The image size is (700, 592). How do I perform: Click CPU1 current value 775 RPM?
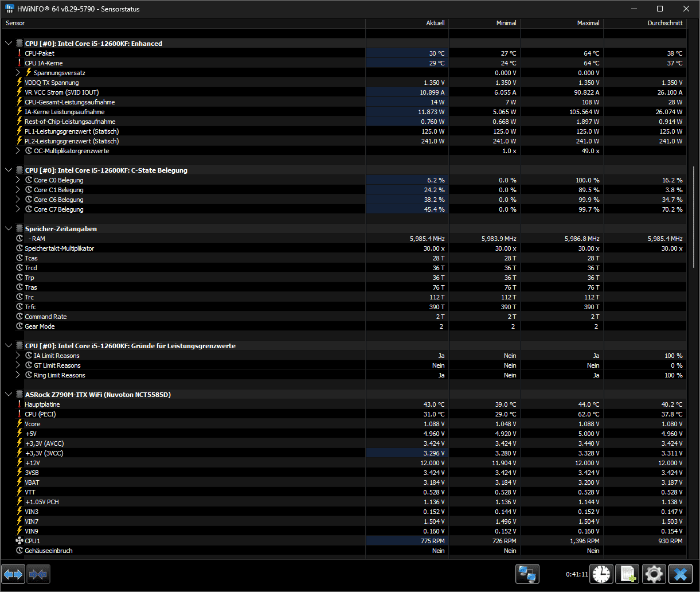click(x=432, y=541)
